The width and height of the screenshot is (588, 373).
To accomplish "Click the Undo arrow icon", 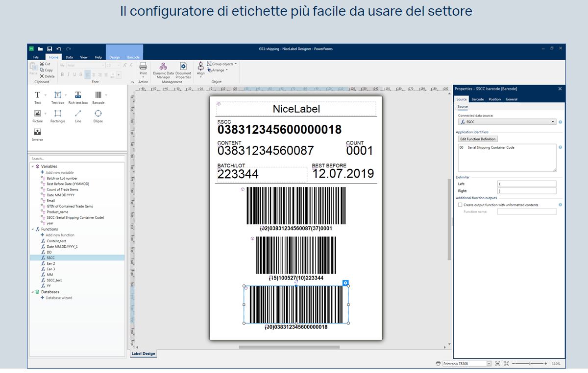I will pyautogui.click(x=59, y=49).
